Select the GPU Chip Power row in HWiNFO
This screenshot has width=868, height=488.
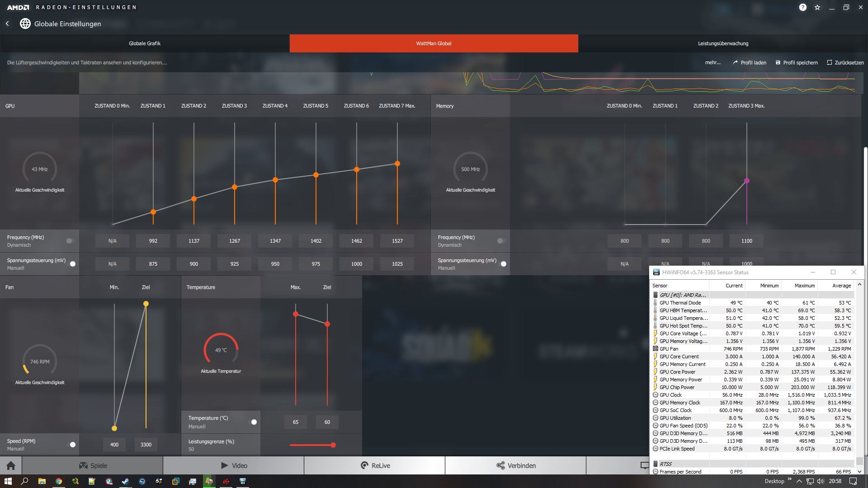(x=753, y=387)
